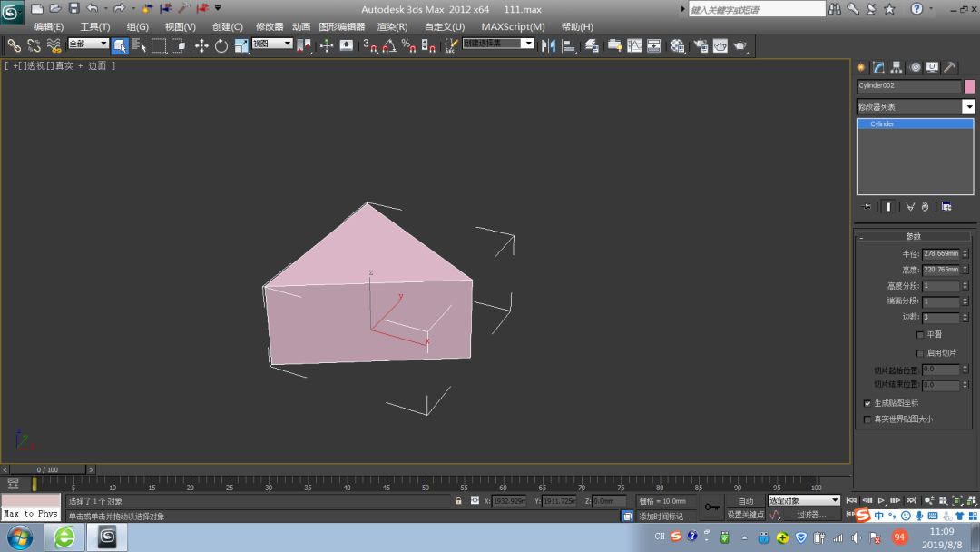
Task: Open the 选定对象 key filter dropdown
Action: tap(804, 500)
